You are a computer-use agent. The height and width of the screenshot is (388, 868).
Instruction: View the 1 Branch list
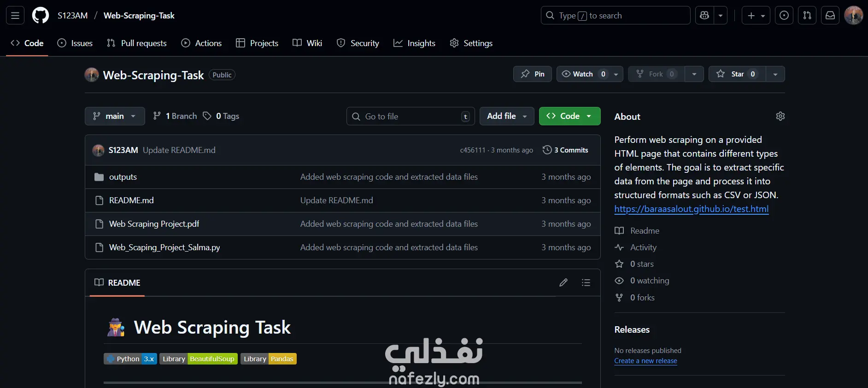tap(175, 116)
